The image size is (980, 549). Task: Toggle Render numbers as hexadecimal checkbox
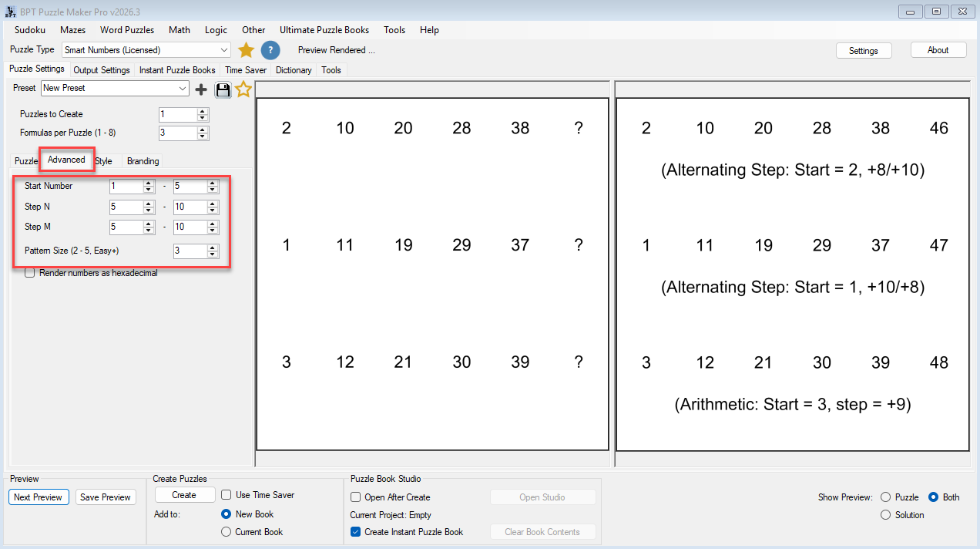[x=30, y=273]
